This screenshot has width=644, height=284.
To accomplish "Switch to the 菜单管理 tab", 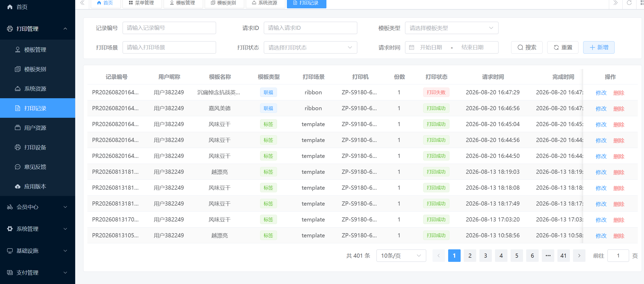I will tap(141, 3).
